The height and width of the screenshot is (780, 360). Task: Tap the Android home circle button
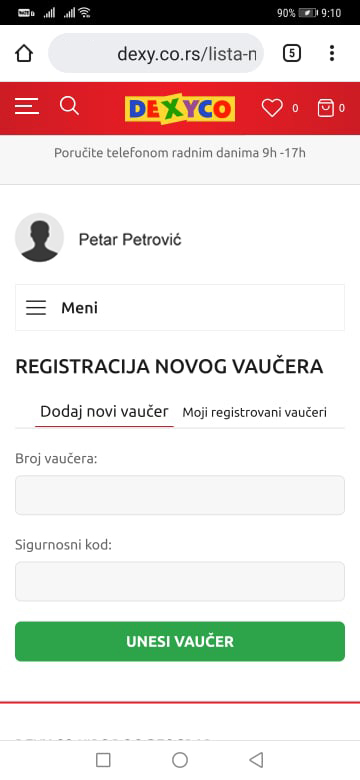[180, 760]
